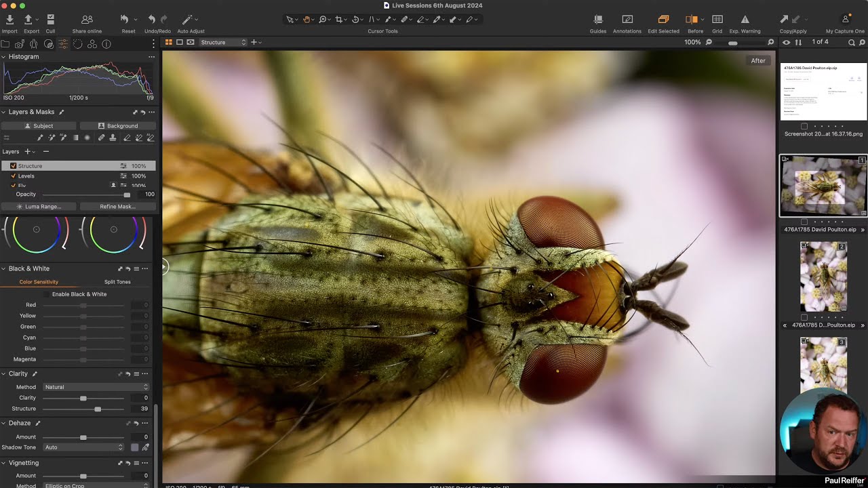The image size is (868, 488).
Task: Toggle Exposure Warning
Action: tap(745, 20)
